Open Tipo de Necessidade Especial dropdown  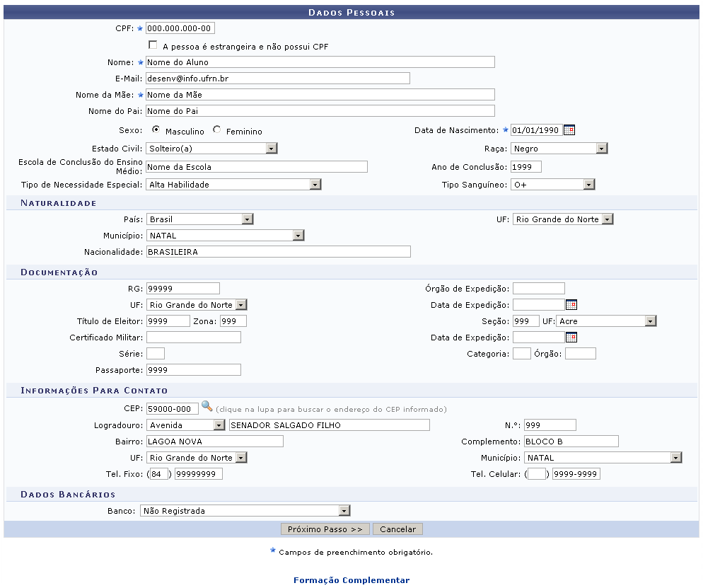(x=315, y=185)
